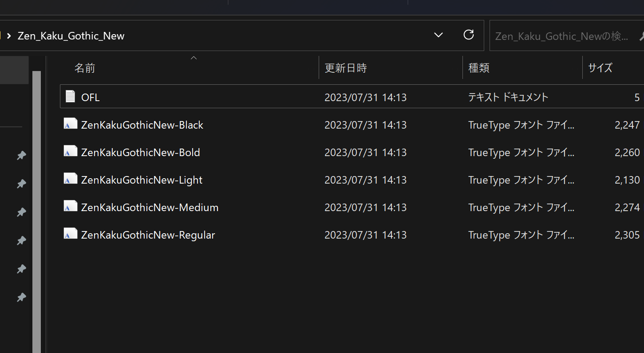Click the 2,274 size value
Screen dimensions: 644x353
point(627,208)
